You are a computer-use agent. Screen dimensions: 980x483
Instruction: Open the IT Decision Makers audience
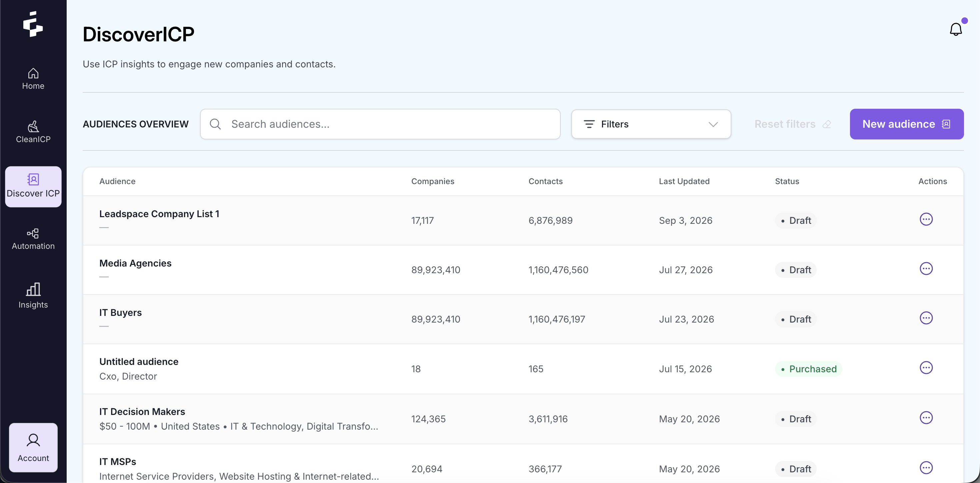pos(142,412)
